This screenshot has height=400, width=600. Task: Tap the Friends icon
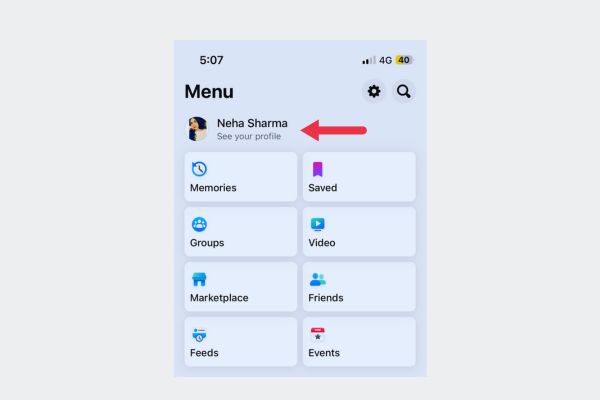318,279
